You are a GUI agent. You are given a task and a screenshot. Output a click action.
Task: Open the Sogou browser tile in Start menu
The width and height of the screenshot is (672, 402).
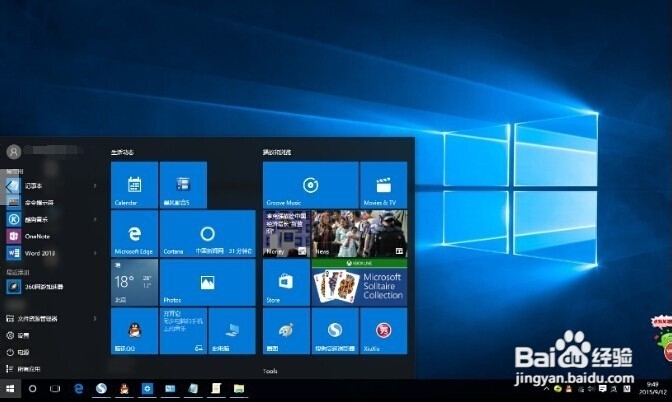click(335, 331)
